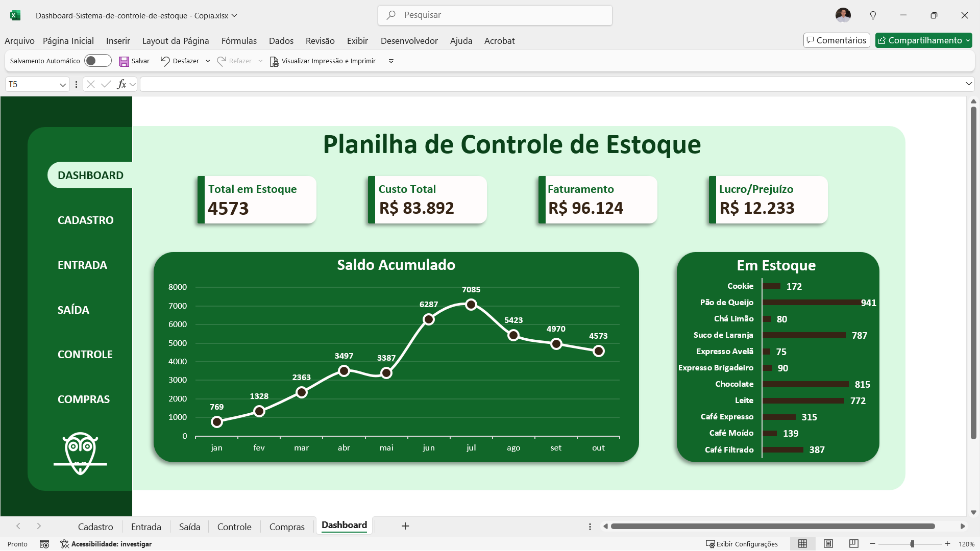Toggle Salvamento Automático switch
Image resolution: width=980 pixels, height=551 pixels.
97,61
